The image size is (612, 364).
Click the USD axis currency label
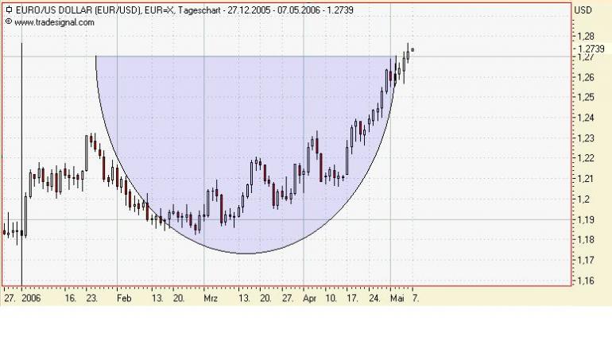click(583, 10)
